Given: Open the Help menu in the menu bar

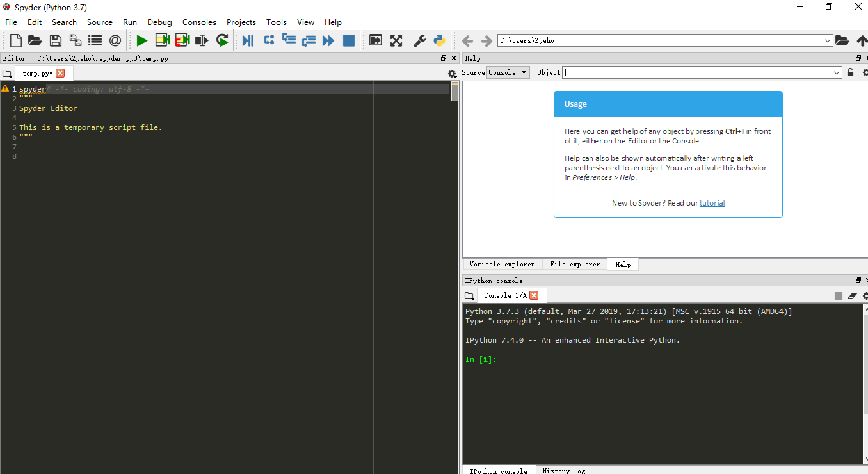Looking at the screenshot, I should pos(333,22).
